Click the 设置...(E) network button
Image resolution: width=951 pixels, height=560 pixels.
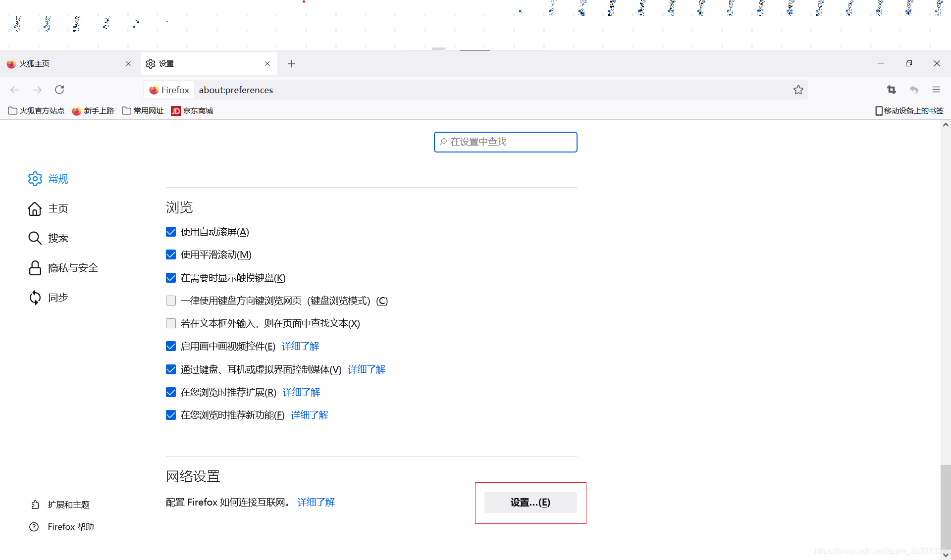click(x=530, y=503)
